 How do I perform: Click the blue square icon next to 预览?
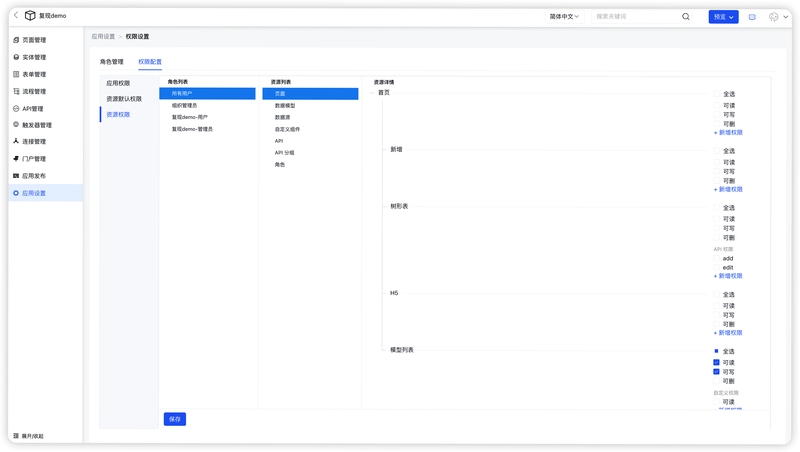[x=752, y=17]
